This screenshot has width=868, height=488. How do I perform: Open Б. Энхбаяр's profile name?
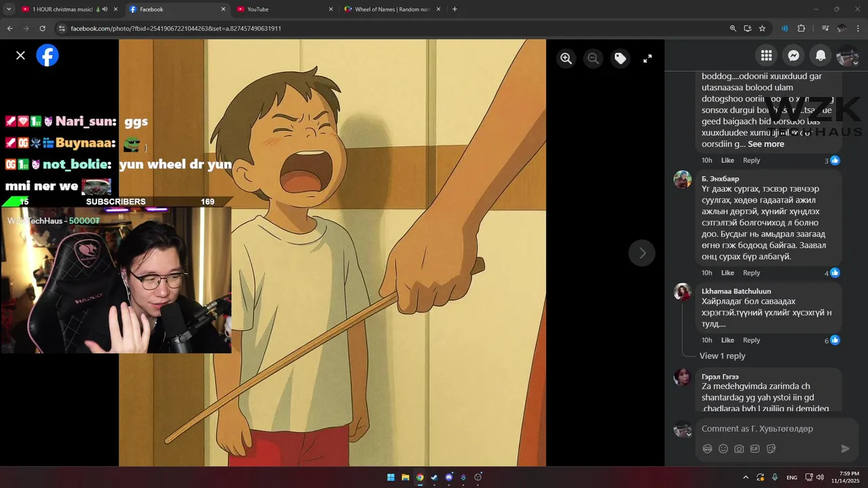[720, 179]
